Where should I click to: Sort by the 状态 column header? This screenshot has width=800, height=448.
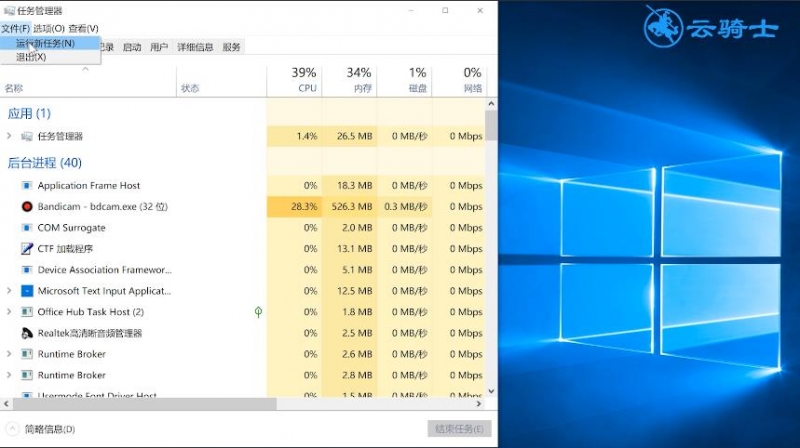click(x=221, y=81)
